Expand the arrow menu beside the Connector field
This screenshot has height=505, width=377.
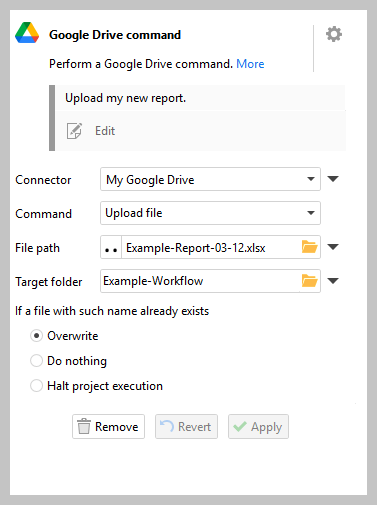[x=333, y=179]
